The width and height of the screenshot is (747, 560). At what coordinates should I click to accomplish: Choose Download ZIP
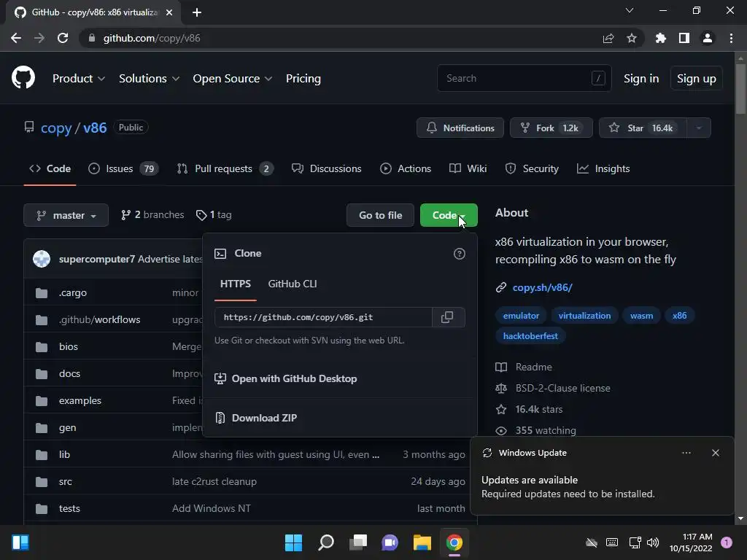tap(256, 418)
